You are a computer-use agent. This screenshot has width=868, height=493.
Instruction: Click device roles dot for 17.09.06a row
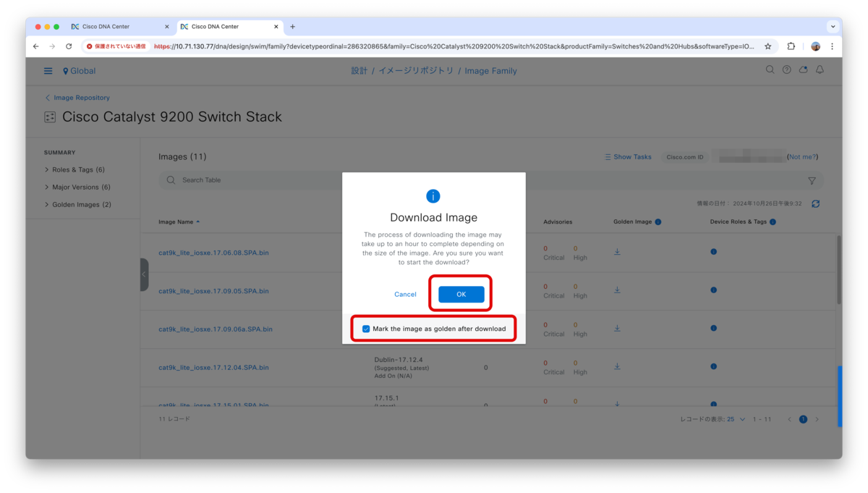point(713,328)
